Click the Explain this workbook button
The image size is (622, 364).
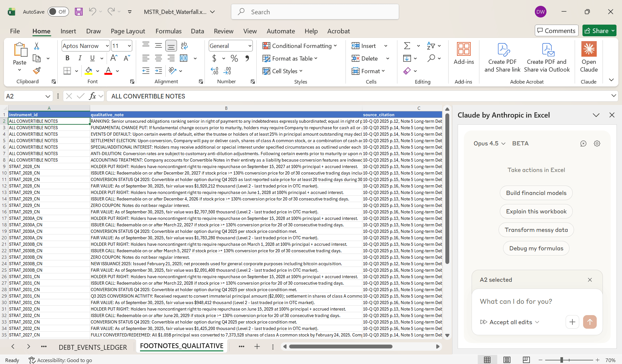point(536,211)
